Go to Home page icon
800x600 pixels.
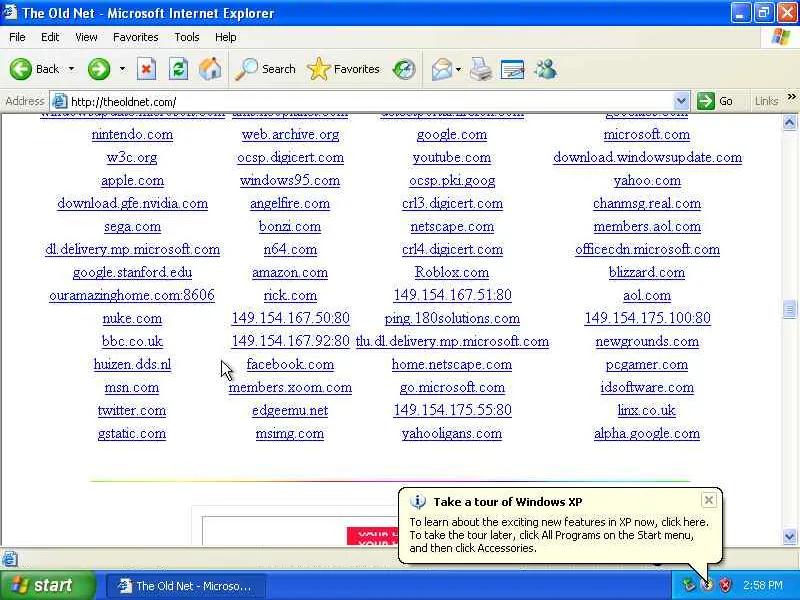pyautogui.click(x=210, y=69)
